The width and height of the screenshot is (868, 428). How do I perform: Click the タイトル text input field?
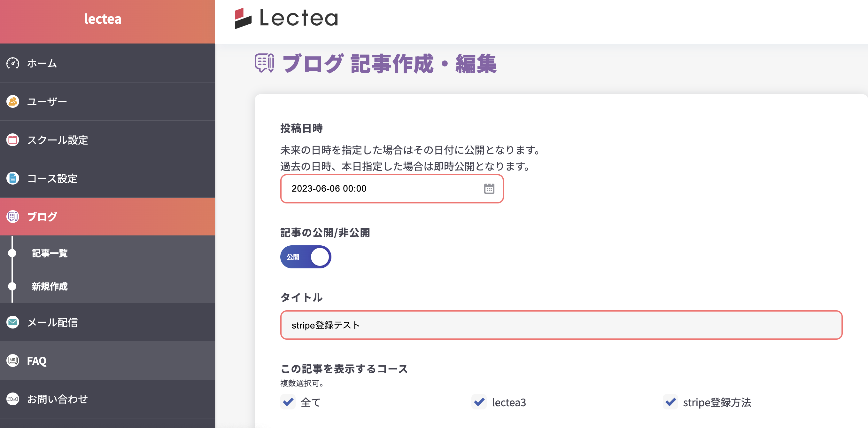[561, 325]
